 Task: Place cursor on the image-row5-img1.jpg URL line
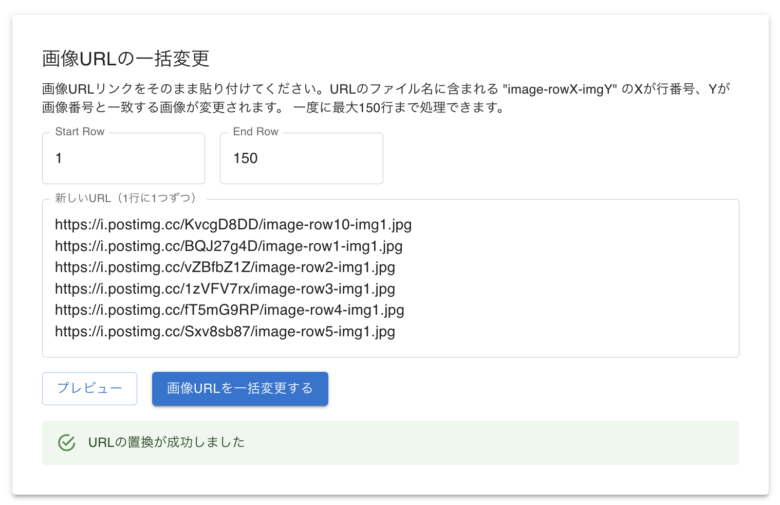coord(225,331)
